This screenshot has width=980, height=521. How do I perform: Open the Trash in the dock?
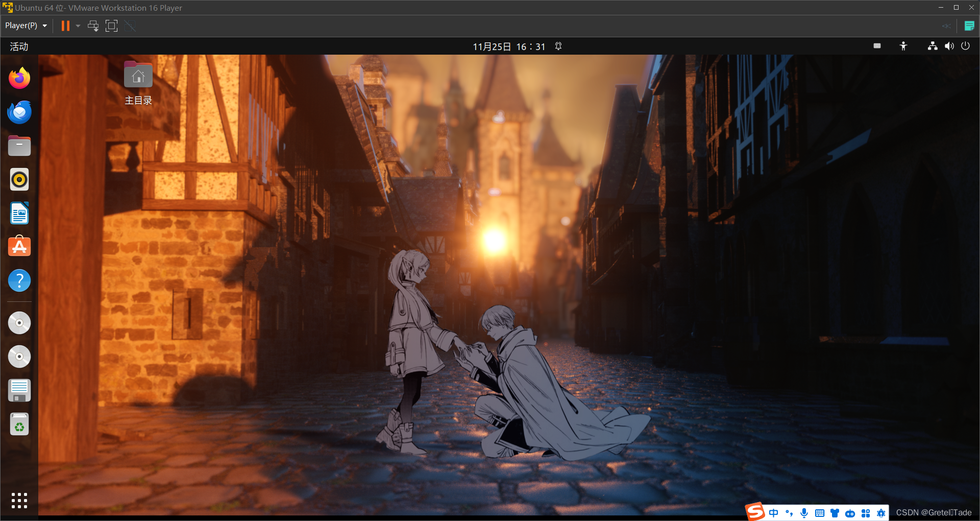click(19, 424)
